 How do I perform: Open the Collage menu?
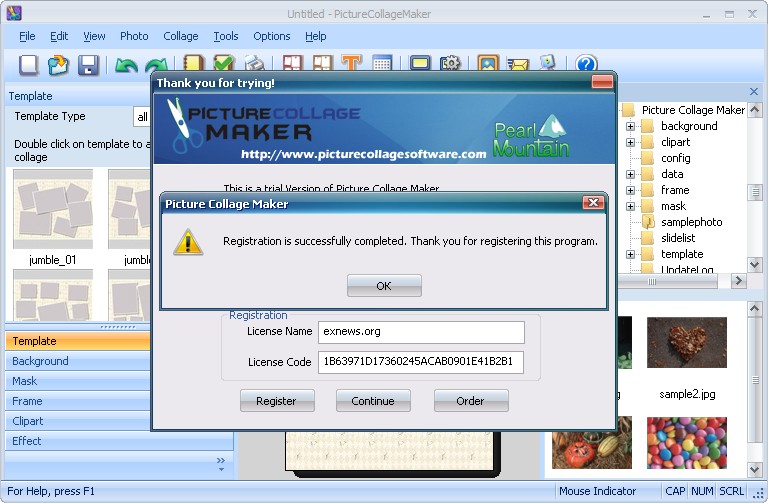coord(181,36)
